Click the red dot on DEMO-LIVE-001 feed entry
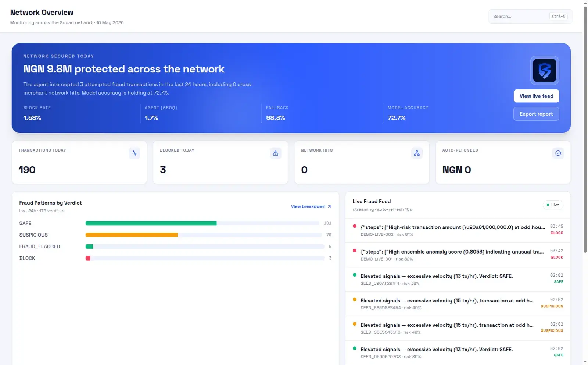This screenshot has width=588, height=365. (x=354, y=251)
